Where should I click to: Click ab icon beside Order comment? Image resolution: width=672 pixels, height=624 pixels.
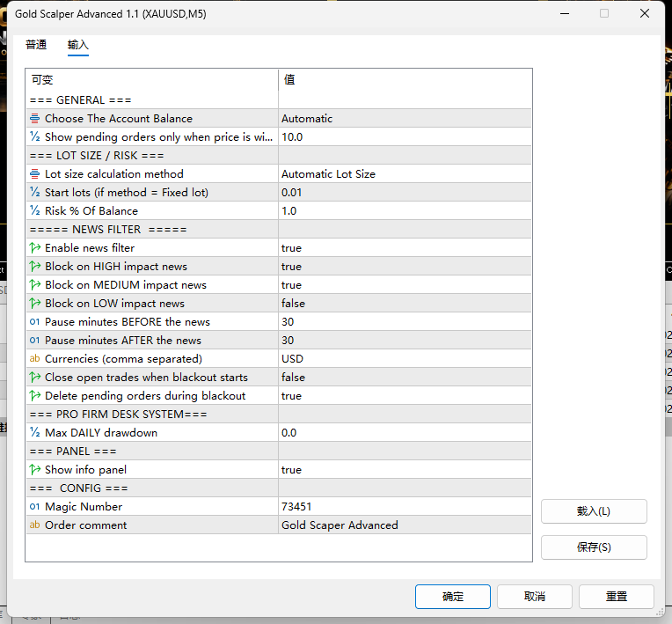tap(34, 525)
